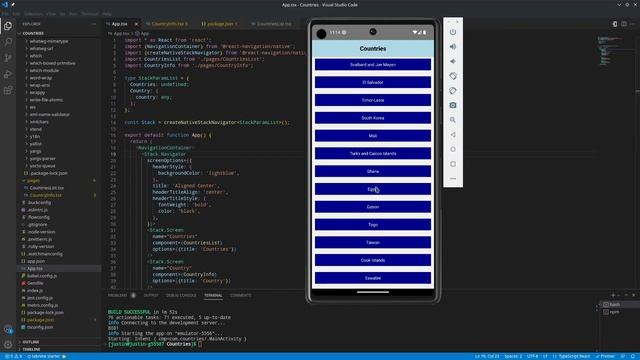Tap the Gabon button in the emulator
The image size is (640, 360).
pos(373,207)
